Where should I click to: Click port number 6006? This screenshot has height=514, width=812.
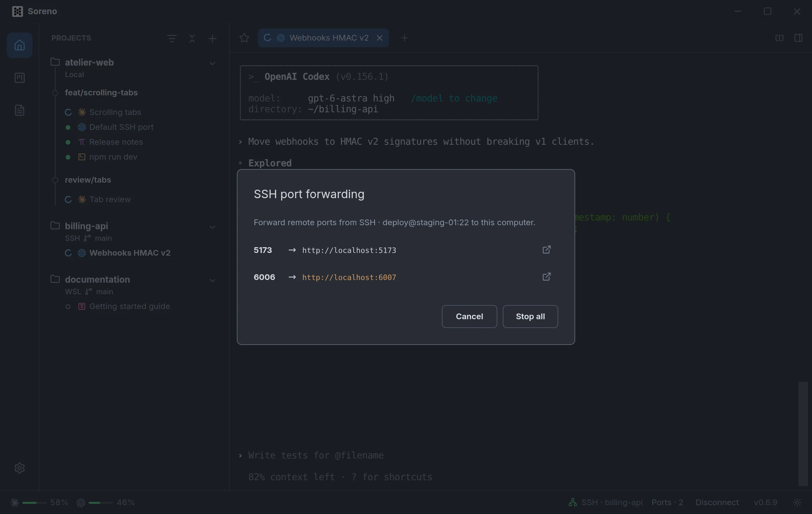tap(264, 277)
